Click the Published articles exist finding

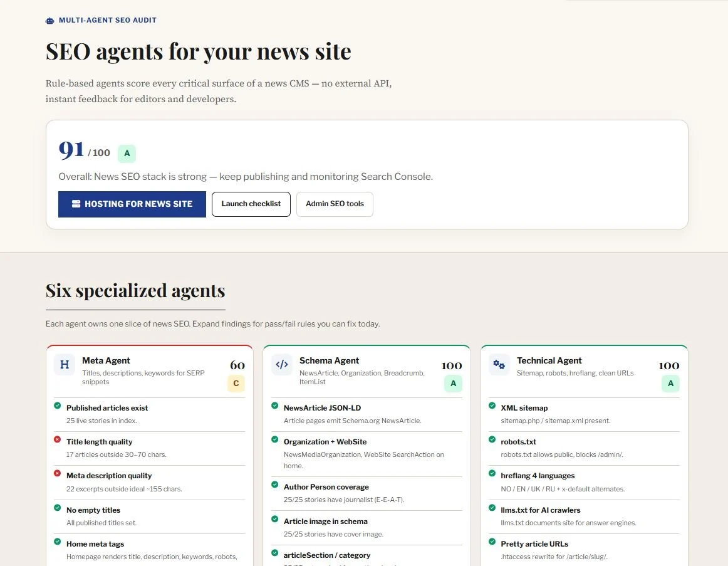107,408
